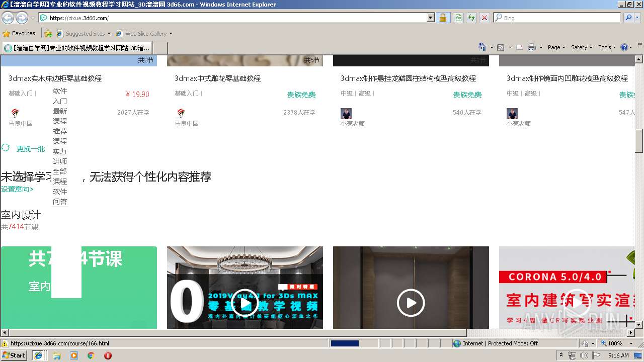Open the green 室内设计 category card
The height and width of the screenshot is (362, 644).
(79, 288)
